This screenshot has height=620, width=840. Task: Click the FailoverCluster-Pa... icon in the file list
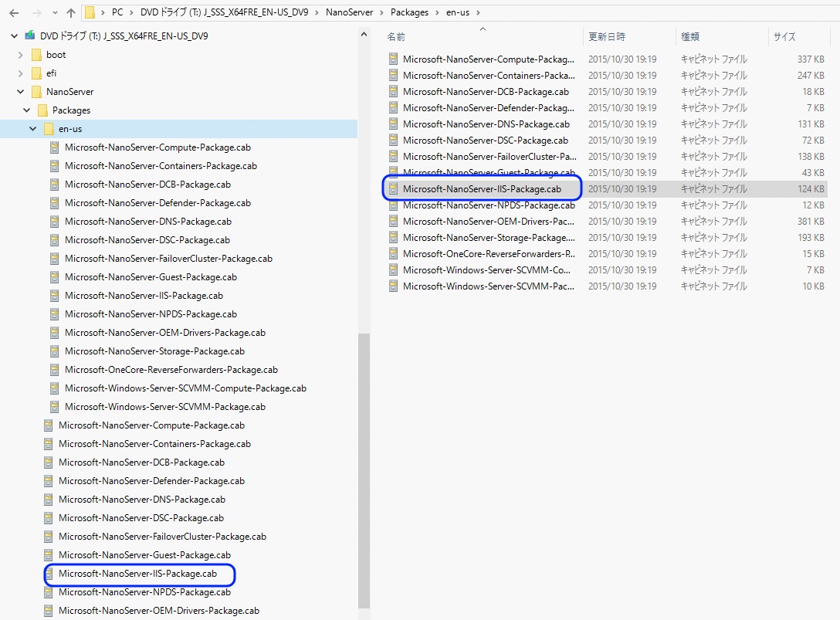click(393, 157)
